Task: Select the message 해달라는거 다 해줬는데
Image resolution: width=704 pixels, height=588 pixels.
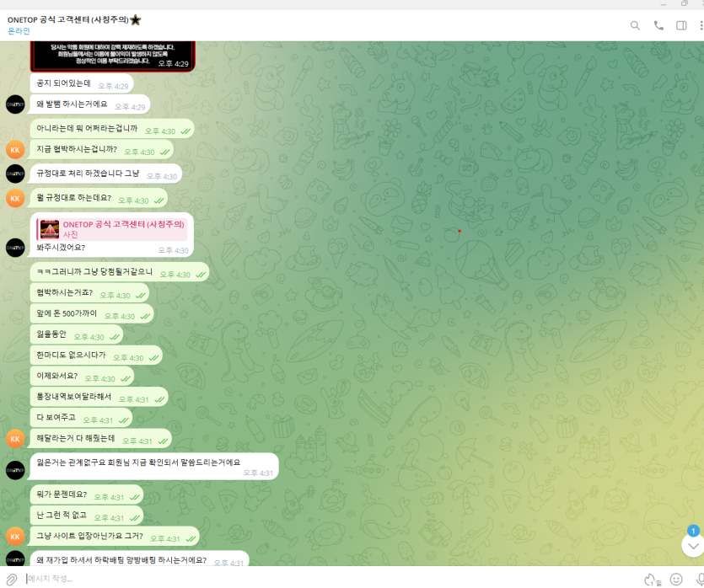Action: 100,439
